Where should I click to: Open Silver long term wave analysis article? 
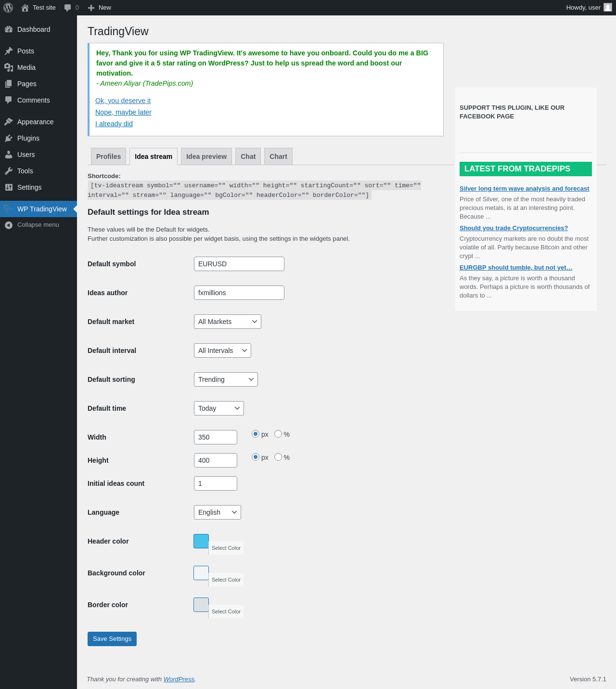pos(524,189)
